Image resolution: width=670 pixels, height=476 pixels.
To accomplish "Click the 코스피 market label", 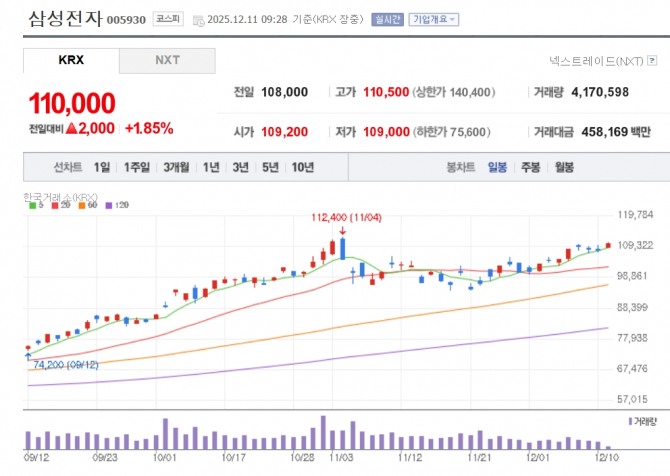I will pos(167,19).
